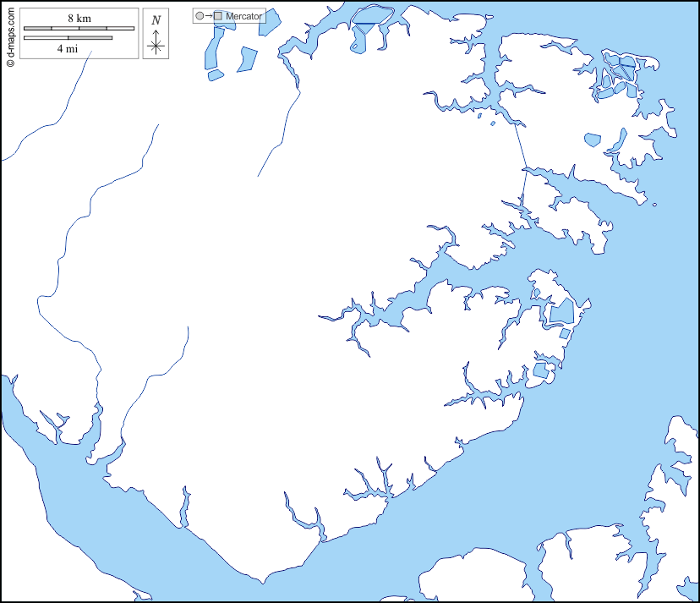This screenshot has width=700, height=603.
Task: Click the arrow between circle and square
Action: click(209, 16)
